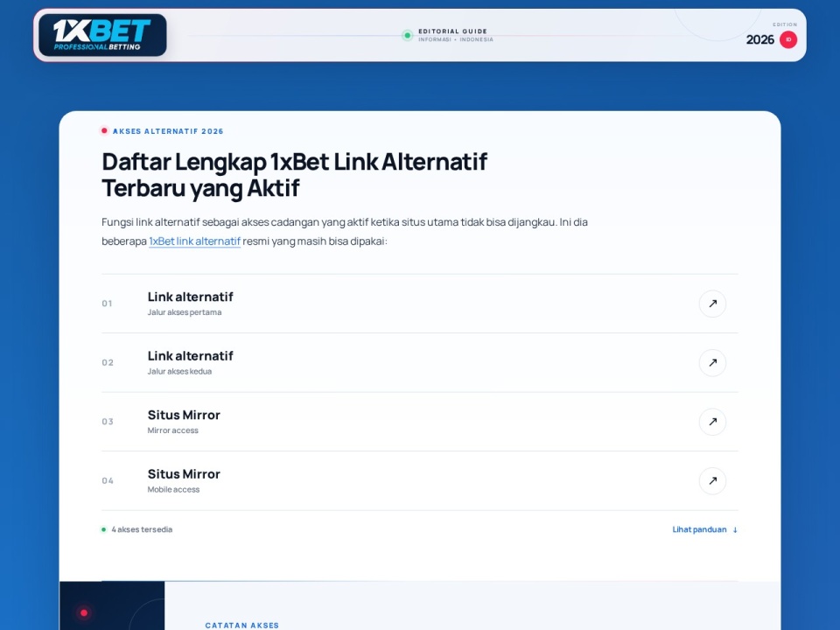Click the 'INFORMASI • INDONESIA' subtitle
This screenshot has height=630, width=840.
[x=455, y=39]
